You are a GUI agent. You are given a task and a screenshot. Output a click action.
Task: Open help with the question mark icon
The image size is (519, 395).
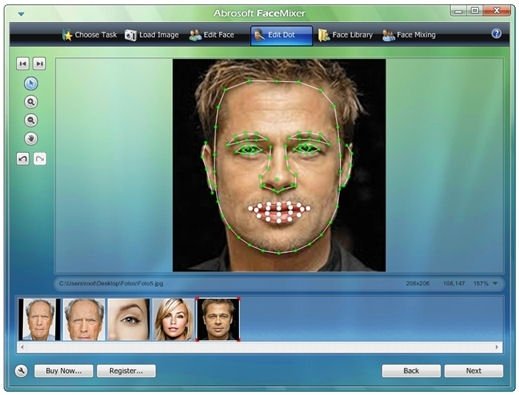coord(496,34)
